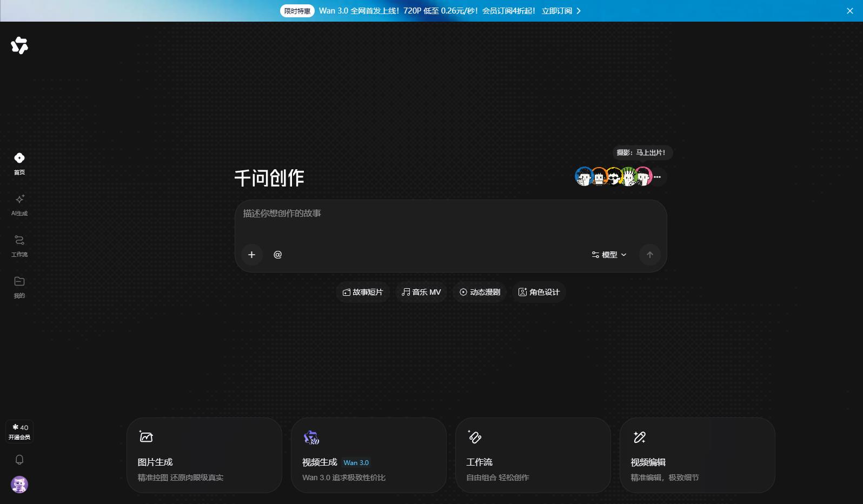Click the ellipsis next to character avatars
This screenshot has width=863, height=504.
[658, 177]
